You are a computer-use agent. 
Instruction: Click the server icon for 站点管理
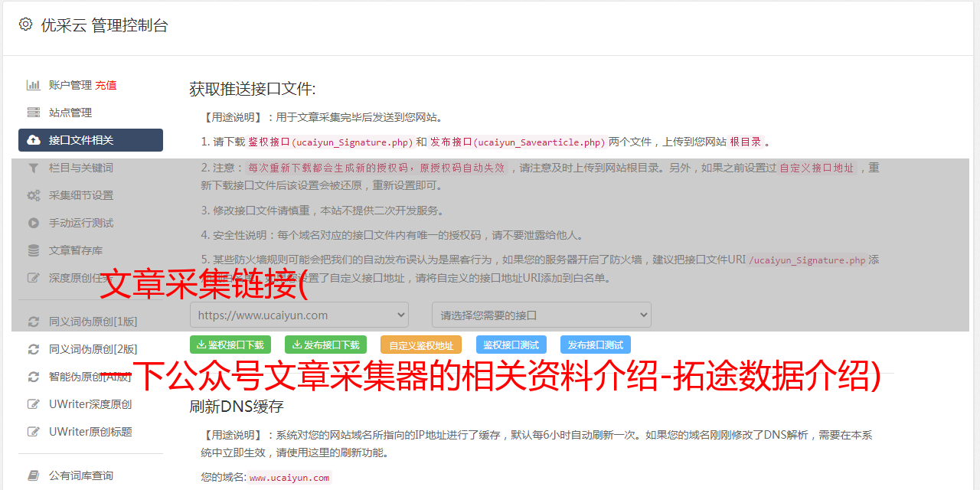click(34, 113)
